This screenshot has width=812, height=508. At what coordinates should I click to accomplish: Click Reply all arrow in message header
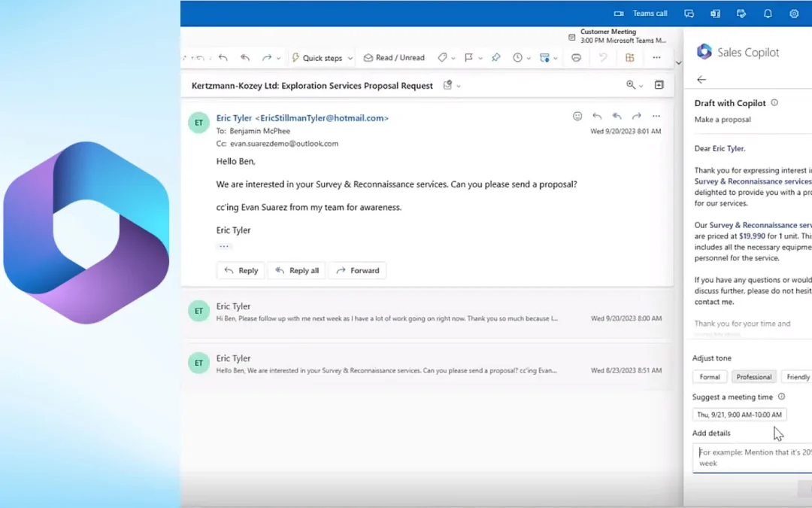pos(617,116)
